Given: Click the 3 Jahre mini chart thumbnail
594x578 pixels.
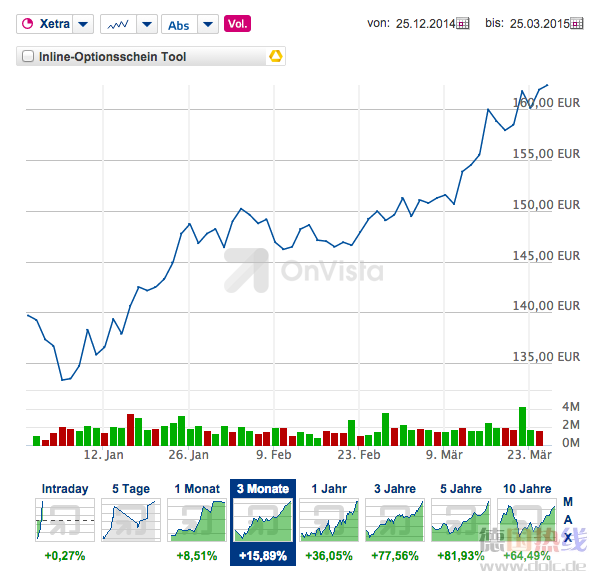Looking at the screenshot, I should click(x=395, y=520).
